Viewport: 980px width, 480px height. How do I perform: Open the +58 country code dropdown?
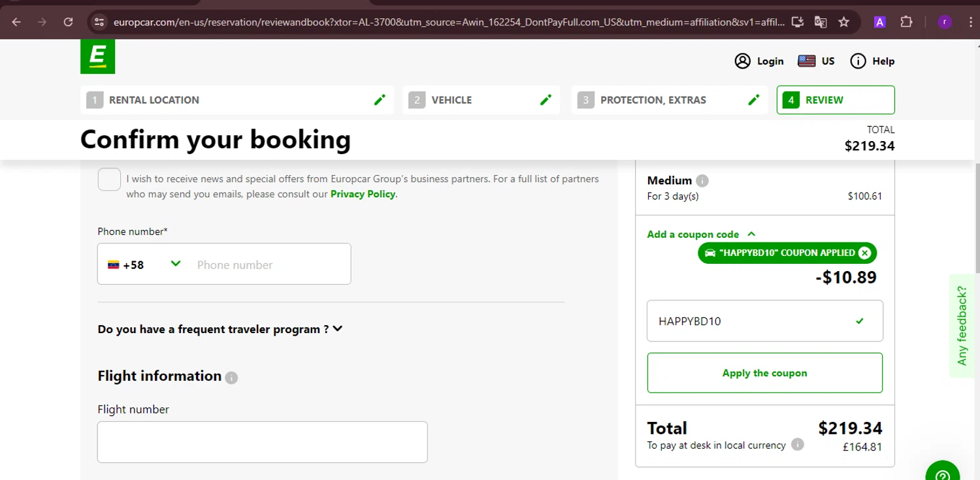click(x=144, y=264)
